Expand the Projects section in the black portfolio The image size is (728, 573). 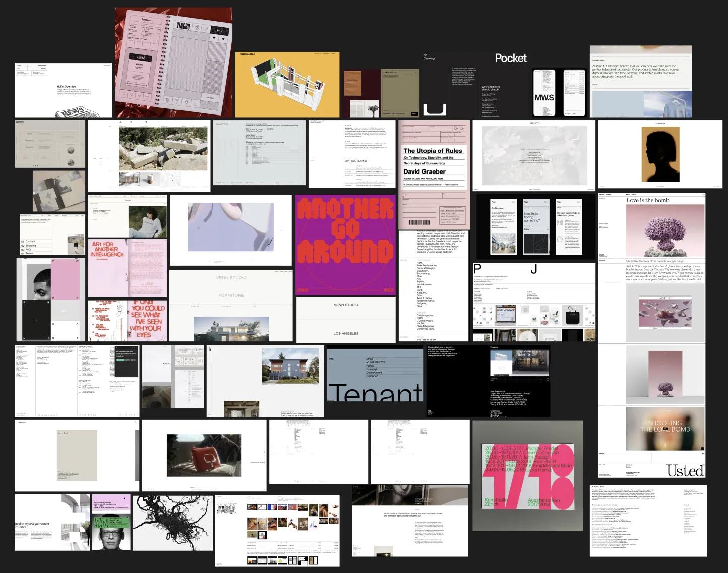tap(494, 347)
